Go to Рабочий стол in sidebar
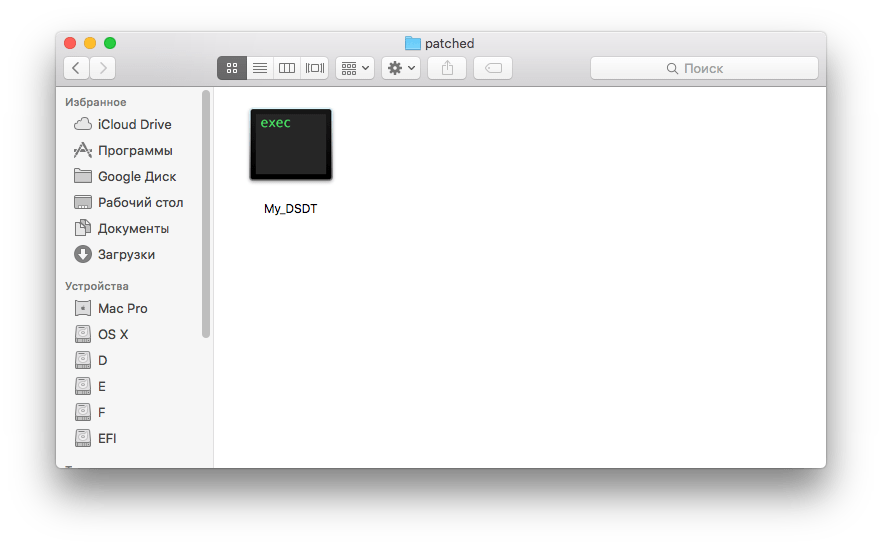882x548 pixels. coord(140,202)
